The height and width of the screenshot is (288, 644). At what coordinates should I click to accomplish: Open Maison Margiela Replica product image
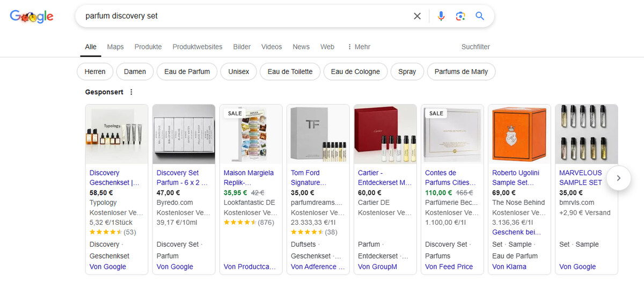coord(251,134)
